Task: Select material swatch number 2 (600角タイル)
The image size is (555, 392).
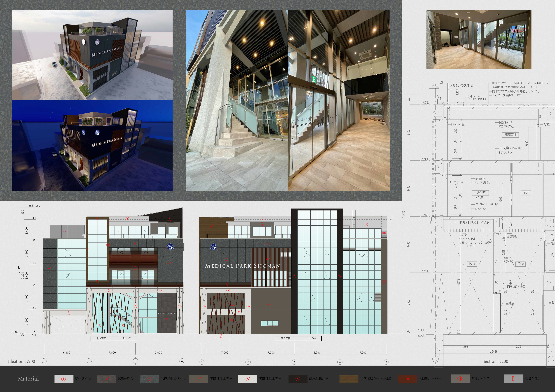Action: (x=106, y=379)
